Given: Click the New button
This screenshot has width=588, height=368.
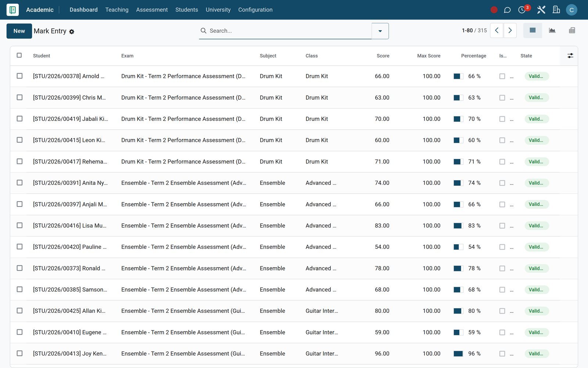Looking at the screenshot, I should 19,31.
